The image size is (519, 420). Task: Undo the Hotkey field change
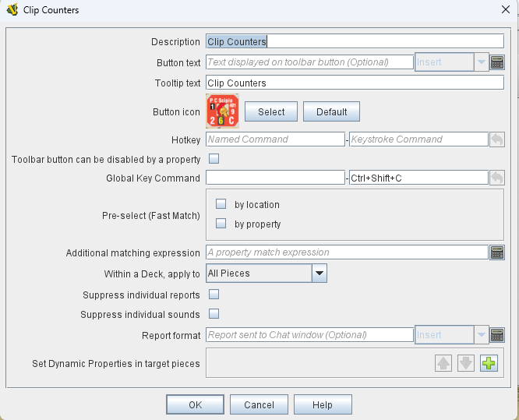coord(497,139)
